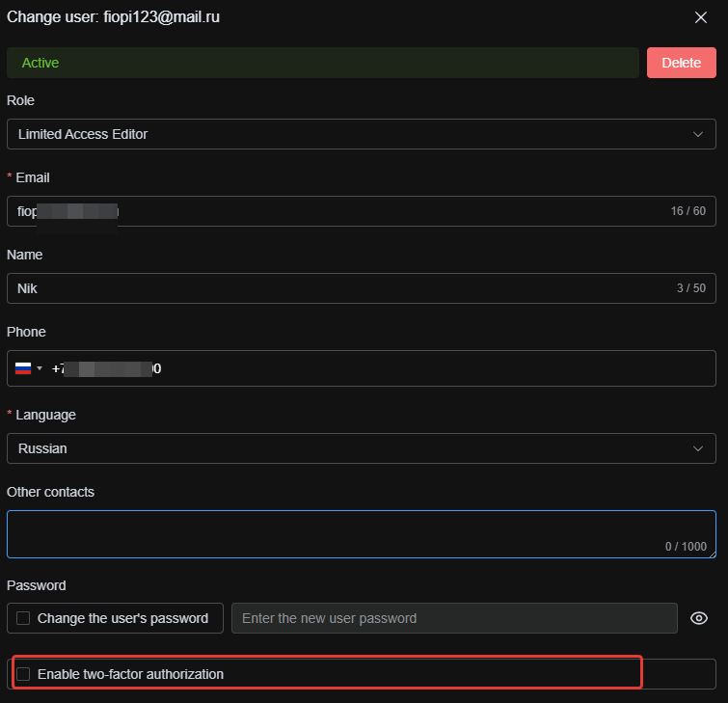Screen dimensions: 728x703
Task: Click the 16 / 60 character counter
Action: [x=688, y=211]
